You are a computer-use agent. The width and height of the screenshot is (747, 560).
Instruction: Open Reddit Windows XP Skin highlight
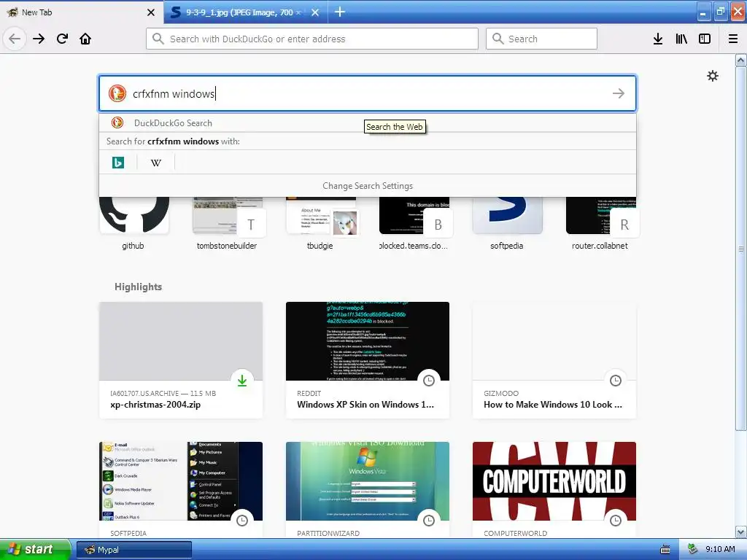coord(368,360)
